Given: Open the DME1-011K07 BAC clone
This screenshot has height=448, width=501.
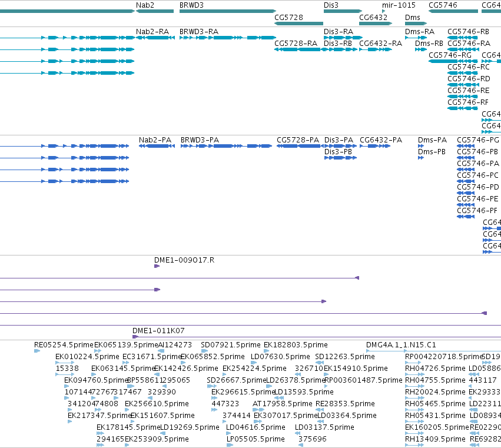Looking at the screenshot, I should pos(317,337).
